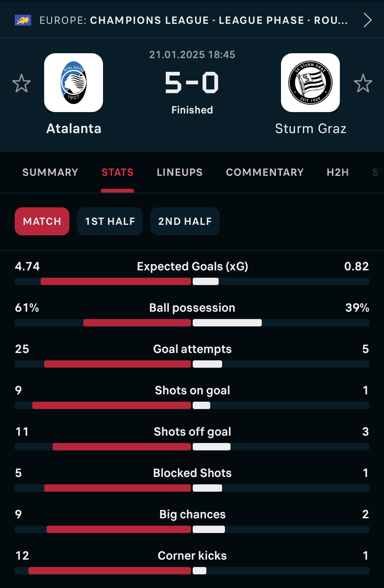Show full Match statistics
This screenshot has width=384, height=588.
click(42, 221)
